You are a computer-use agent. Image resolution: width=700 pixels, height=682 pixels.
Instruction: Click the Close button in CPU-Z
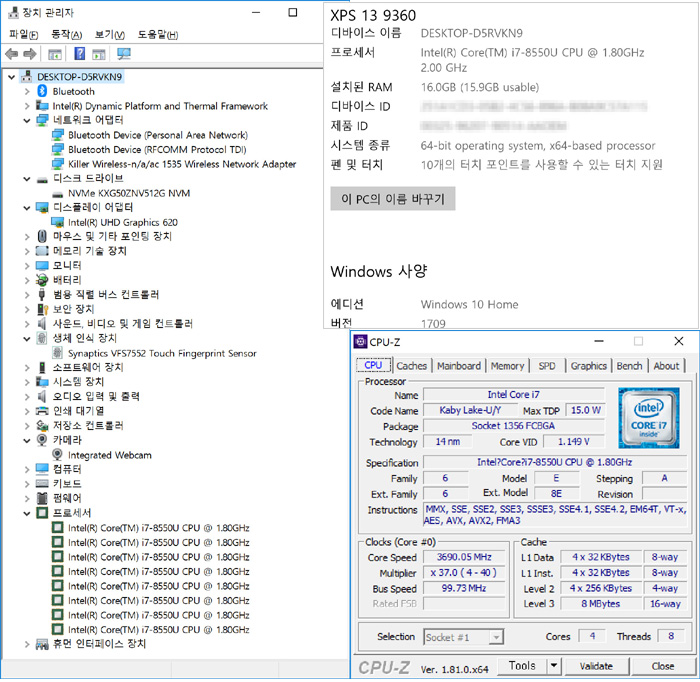(x=663, y=666)
